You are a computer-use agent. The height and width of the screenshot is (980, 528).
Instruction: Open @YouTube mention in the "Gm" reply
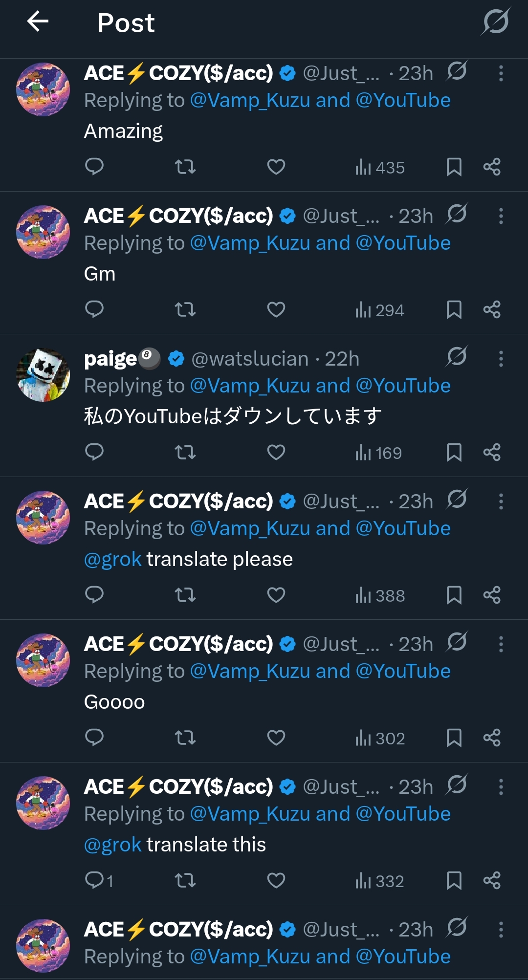[x=403, y=243]
